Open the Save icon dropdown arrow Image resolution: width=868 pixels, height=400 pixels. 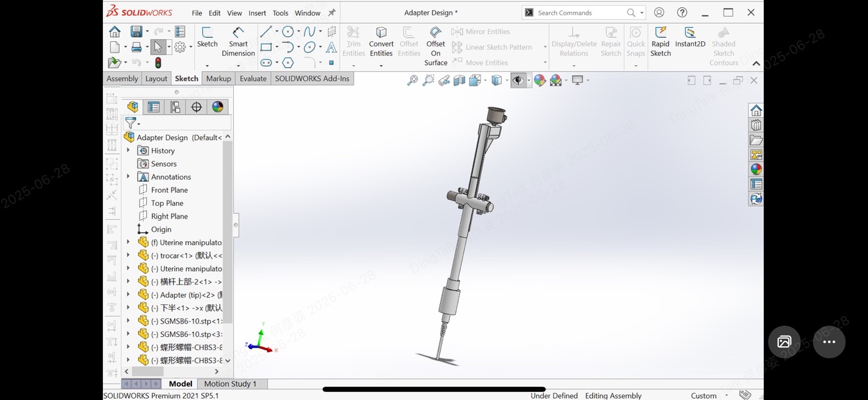(147, 31)
